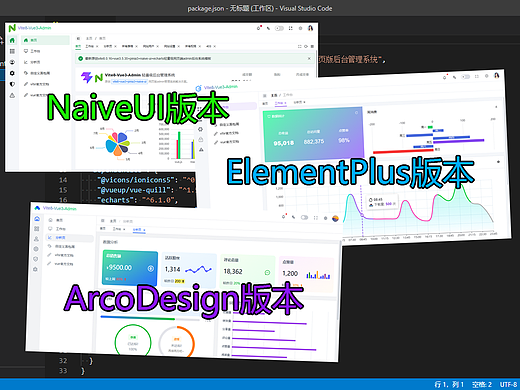Click the user icon in ArcoDesign icon rail
Screen dimensions: 520x390
click(x=36, y=239)
